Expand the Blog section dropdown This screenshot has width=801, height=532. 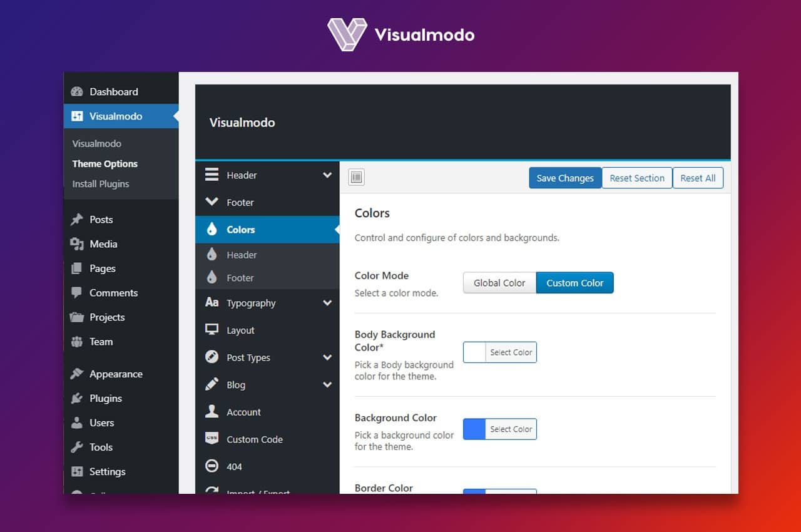328,384
